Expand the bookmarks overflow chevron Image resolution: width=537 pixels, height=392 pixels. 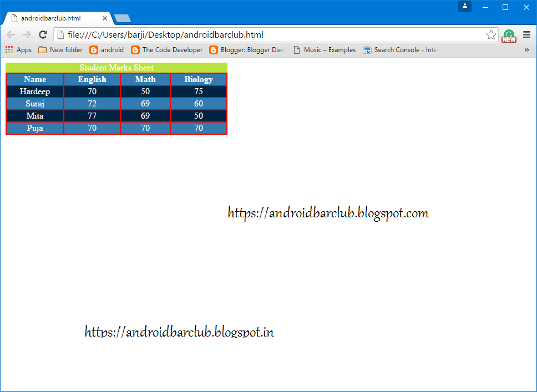click(x=528, y=49)
